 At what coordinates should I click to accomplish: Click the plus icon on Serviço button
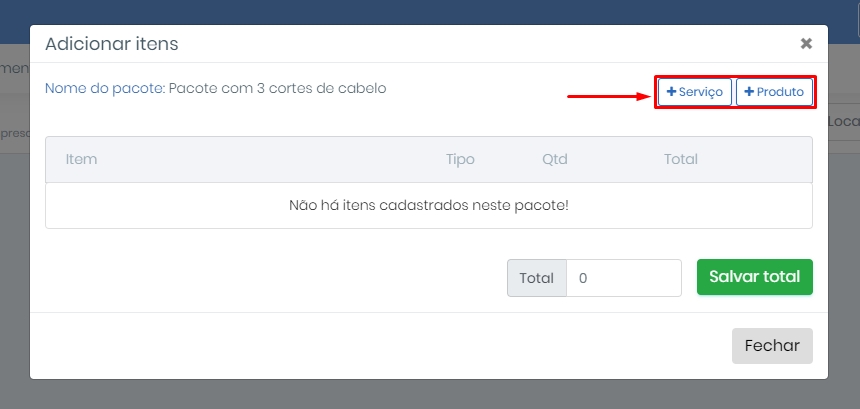pos(671,92)
